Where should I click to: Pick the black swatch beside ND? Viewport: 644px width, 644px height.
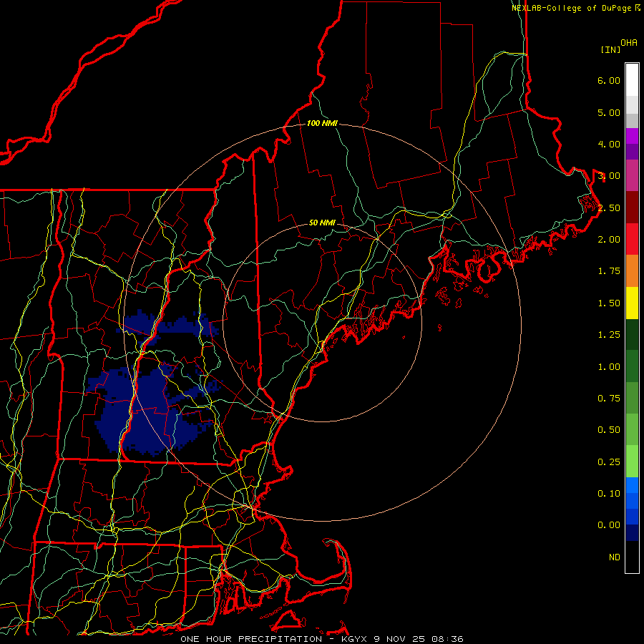(x=632, y=557)
